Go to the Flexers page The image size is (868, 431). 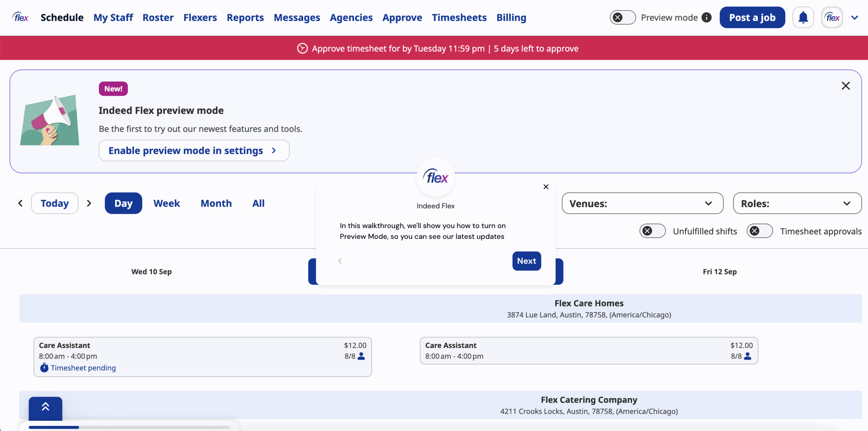[200, 17]
